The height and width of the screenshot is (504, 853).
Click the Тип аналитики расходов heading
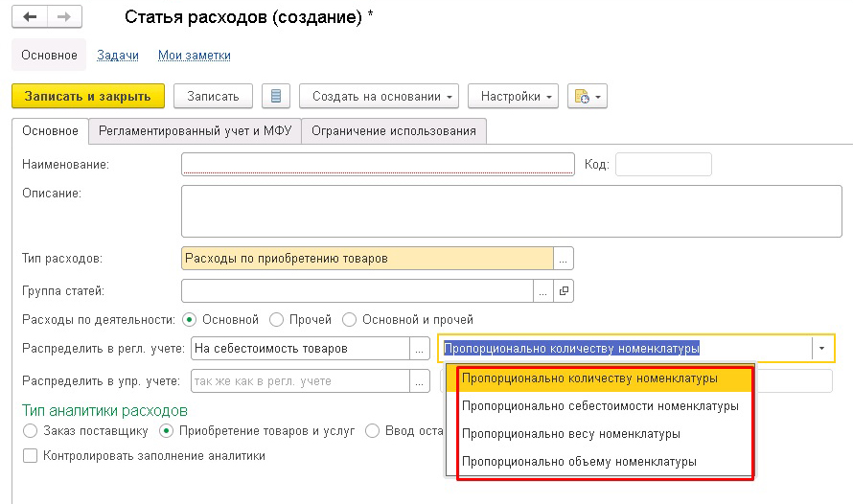[104, 410]
